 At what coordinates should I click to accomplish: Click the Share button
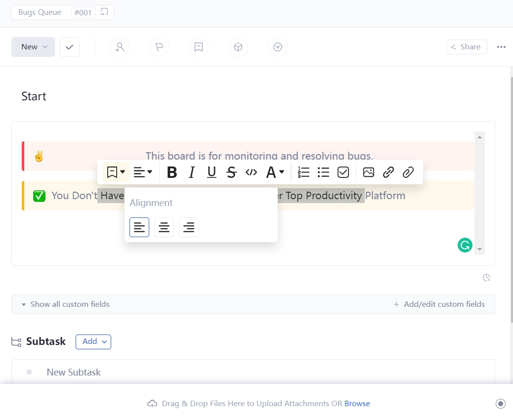[x=466, y=46]
